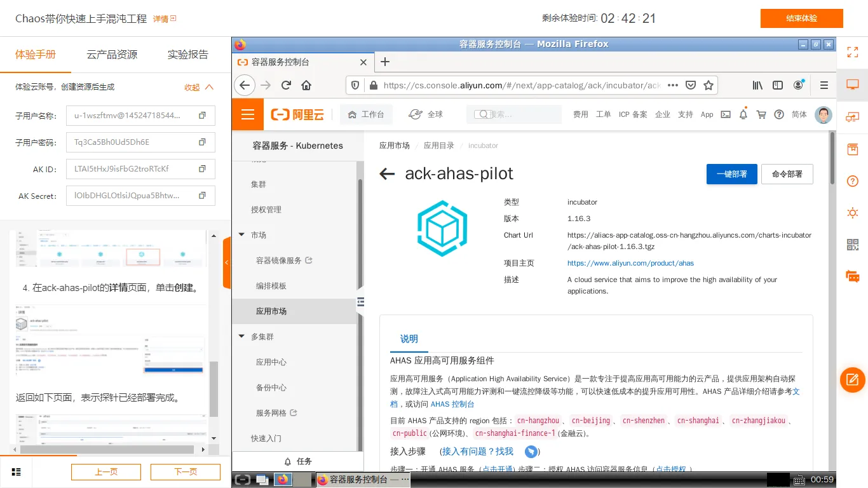Click Firefox back navigation arrow
The image size is (868, 488).
[x=245, y=85]
